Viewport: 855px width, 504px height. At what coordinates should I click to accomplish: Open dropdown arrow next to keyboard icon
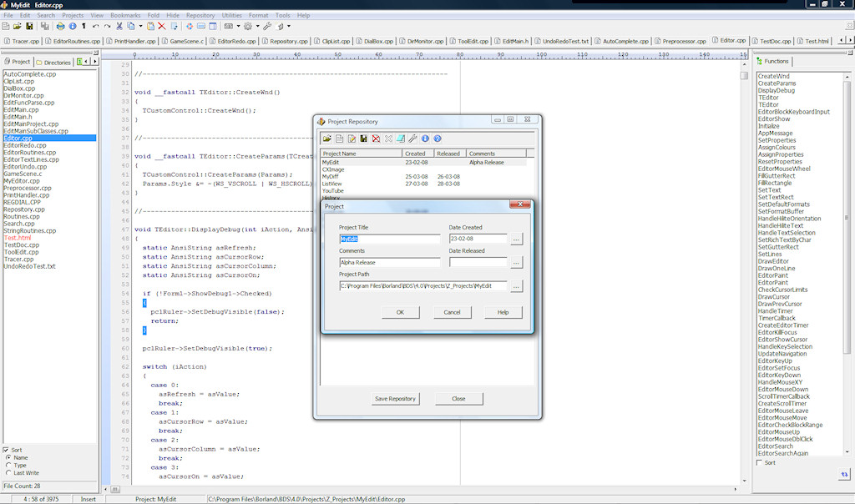[238, 26]
